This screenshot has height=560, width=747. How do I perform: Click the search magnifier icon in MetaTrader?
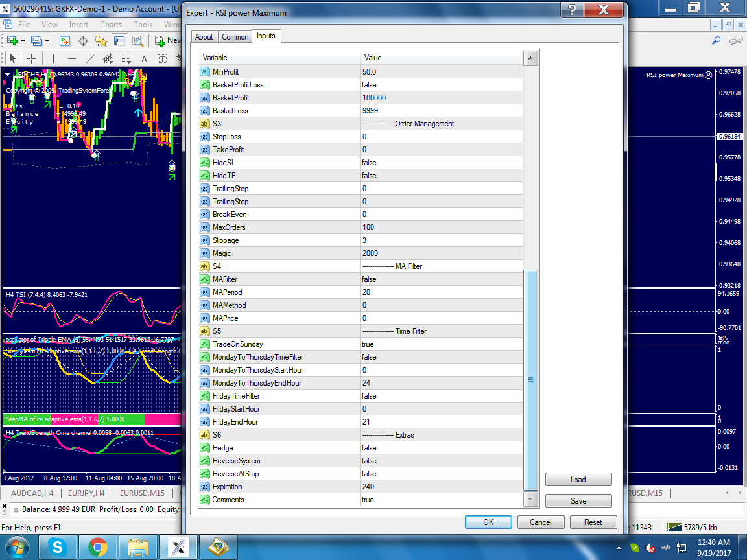coord(716,41)
